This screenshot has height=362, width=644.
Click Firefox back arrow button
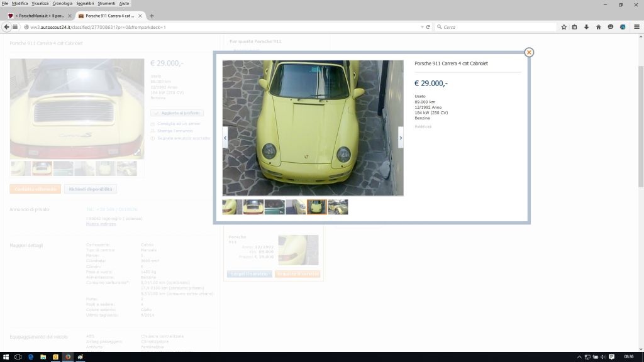click(x=6, y=27)
